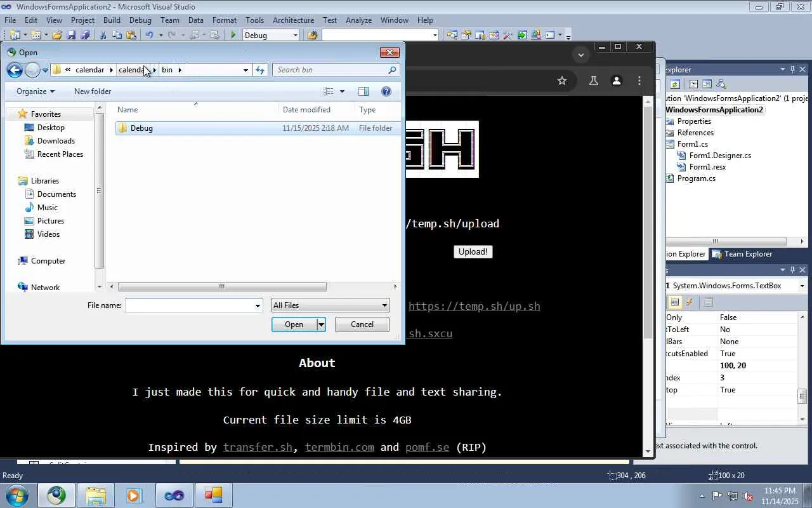The height and width of the screenshot is (508, 812).
Task: Open the Build menu
Action: (112, 20)
